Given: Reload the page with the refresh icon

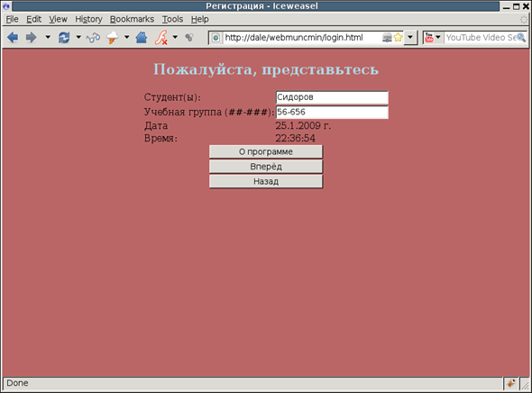Looking at the screenshot, I should click(x=64, y=37).
